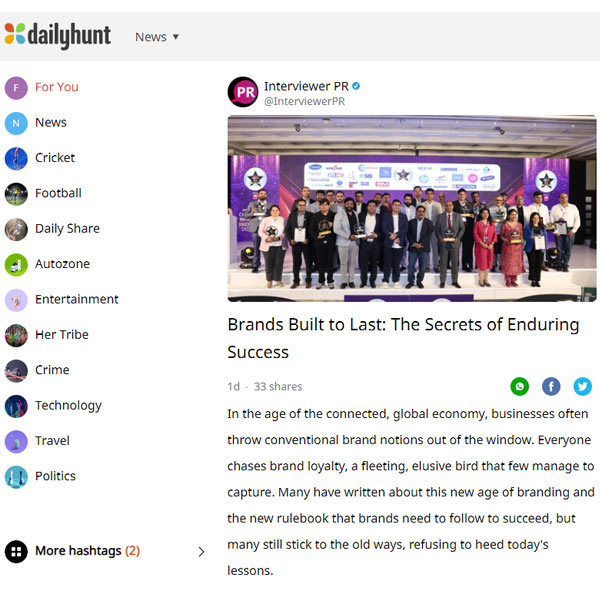600x600 pixels.
Task: Click the dailyhunt logo
Action: (x=58, y=36)
